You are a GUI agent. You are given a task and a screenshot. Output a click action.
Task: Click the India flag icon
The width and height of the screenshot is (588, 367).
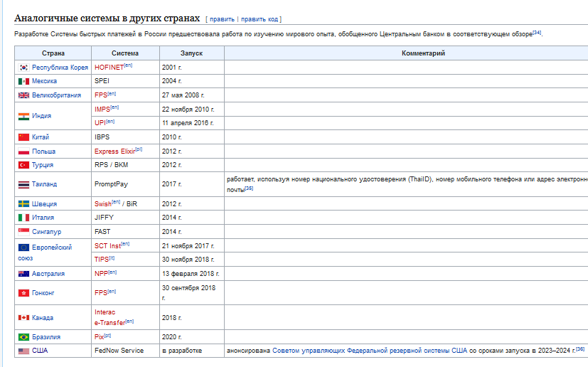coord(23,116)
